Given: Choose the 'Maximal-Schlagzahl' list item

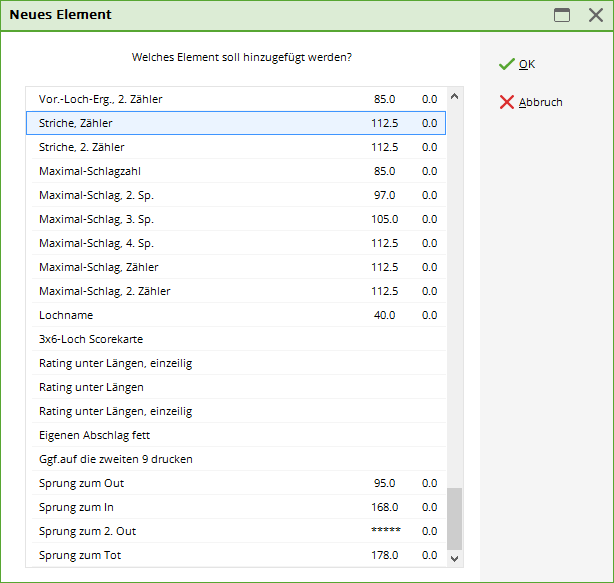Looking at the screenshot, I should (89, 171).
